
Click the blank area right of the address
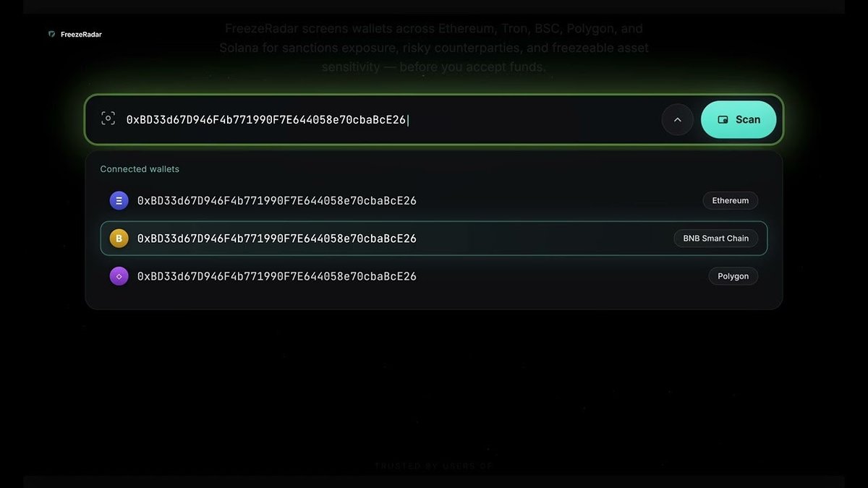click(x=535, y=119)
